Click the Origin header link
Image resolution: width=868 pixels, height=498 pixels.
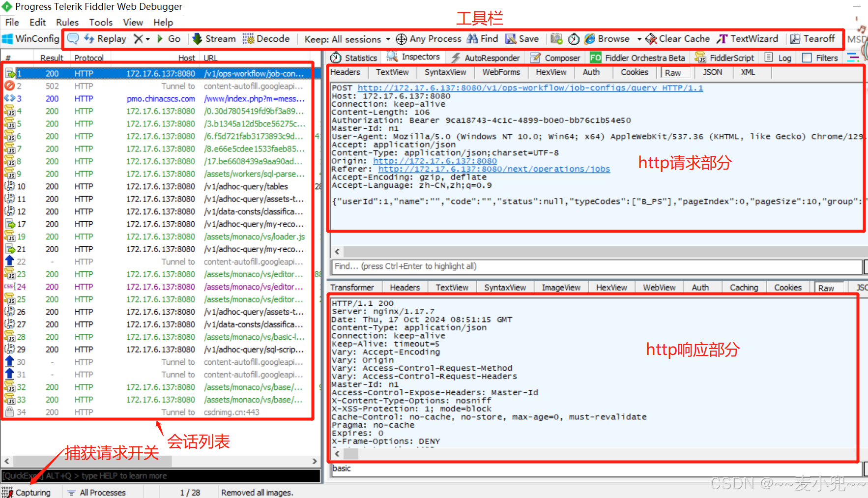coord(435,161)
